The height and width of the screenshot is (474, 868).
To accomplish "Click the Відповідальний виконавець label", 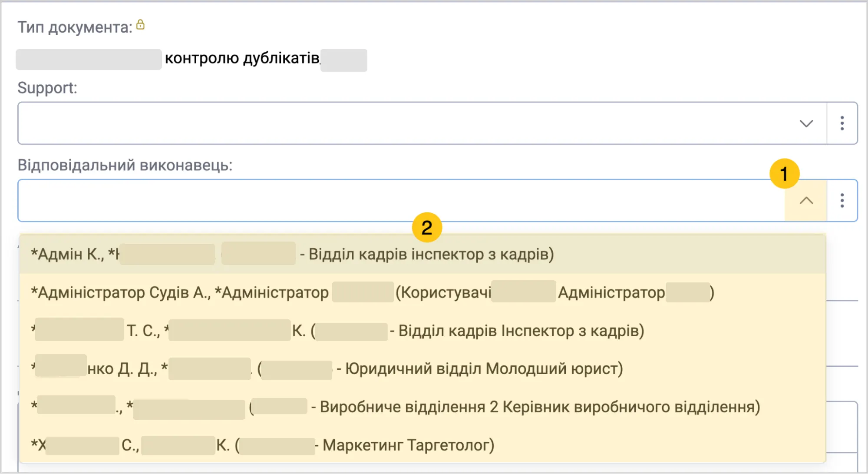I will tap(125, 166).
